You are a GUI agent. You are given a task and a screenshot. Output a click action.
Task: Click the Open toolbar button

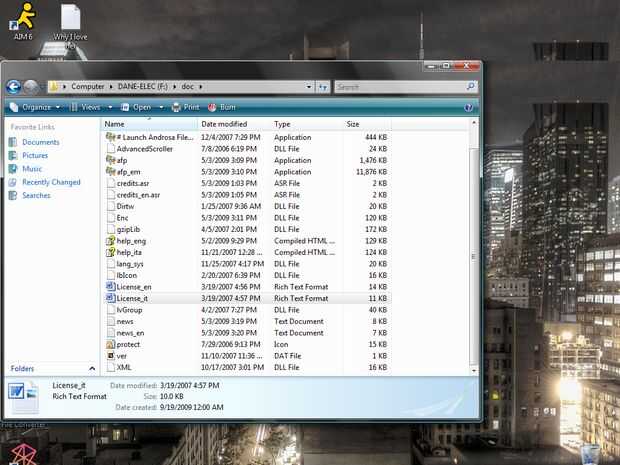coord(137,107)
